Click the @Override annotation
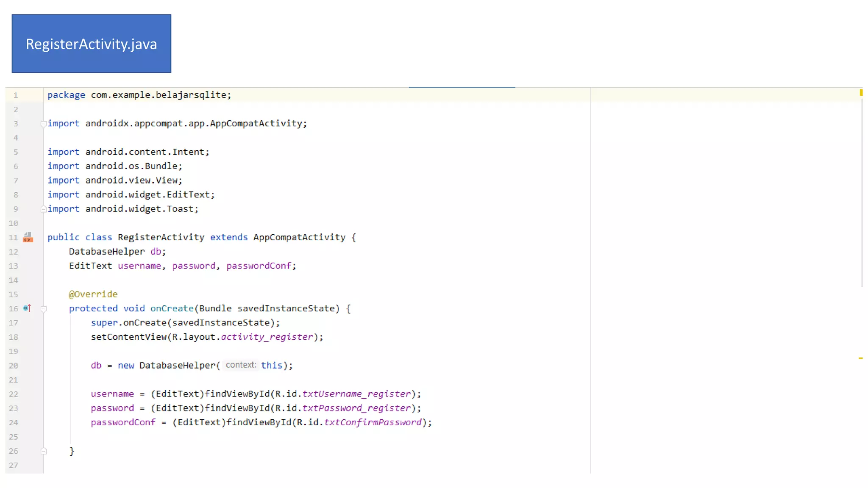868x488 pixels. pos(93,294)
